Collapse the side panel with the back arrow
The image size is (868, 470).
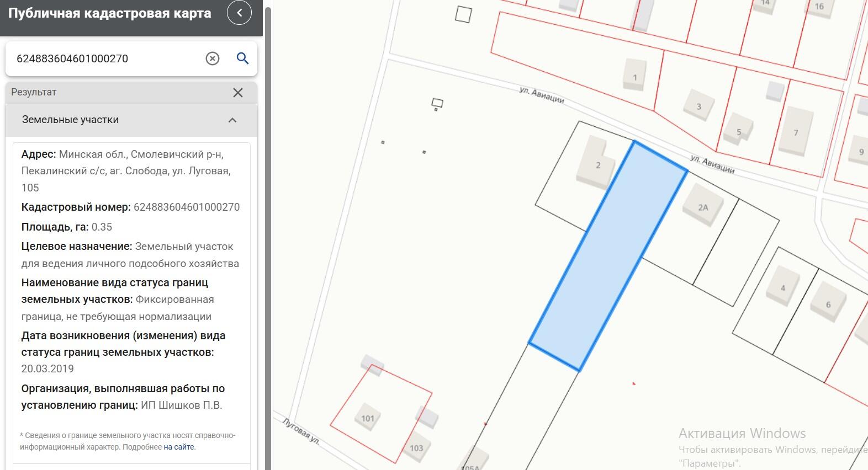[239, 13]
